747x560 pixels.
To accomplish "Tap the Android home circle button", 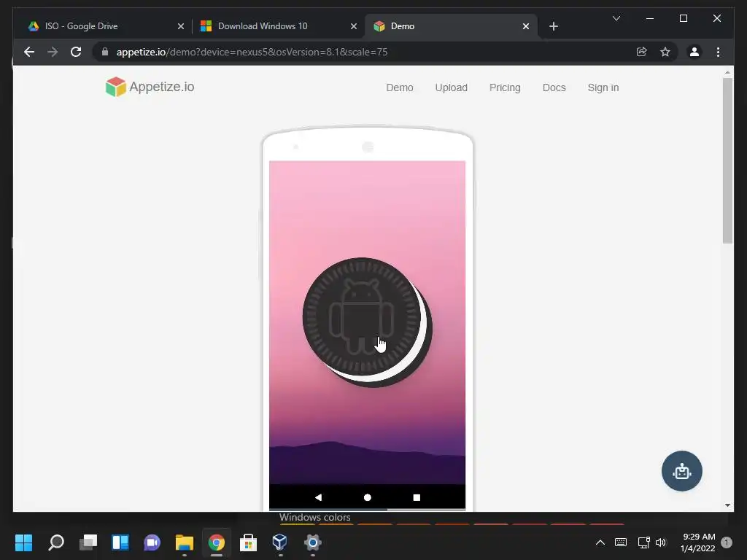I will coord(368,497).
